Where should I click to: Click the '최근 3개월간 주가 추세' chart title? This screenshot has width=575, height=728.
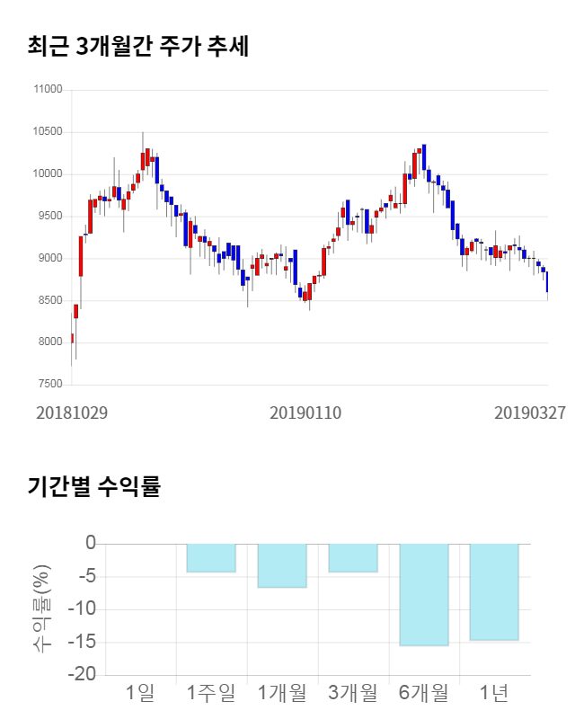(137, 47)
